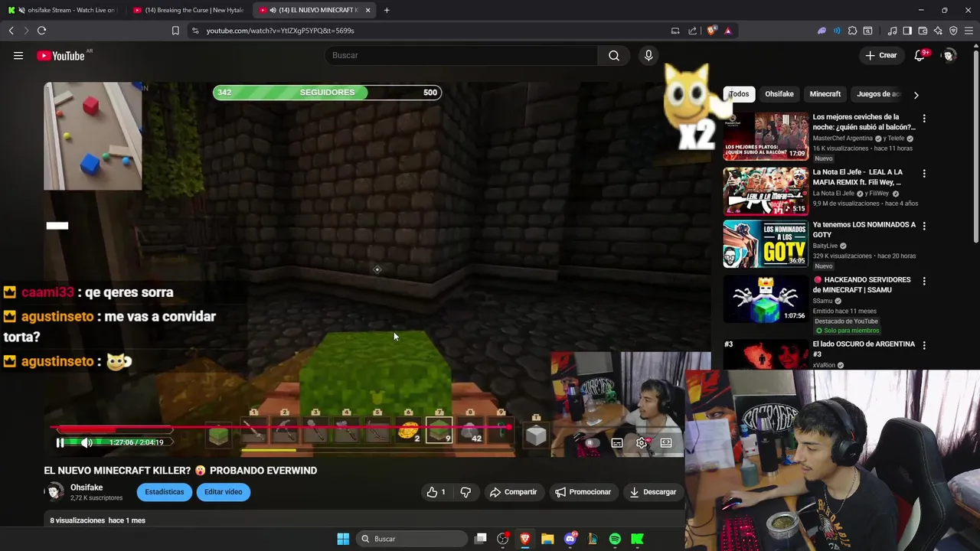This screenshot has width=980, height=551.
Task: Open options for El lado OSCURO video
Action: coord(924,345)
